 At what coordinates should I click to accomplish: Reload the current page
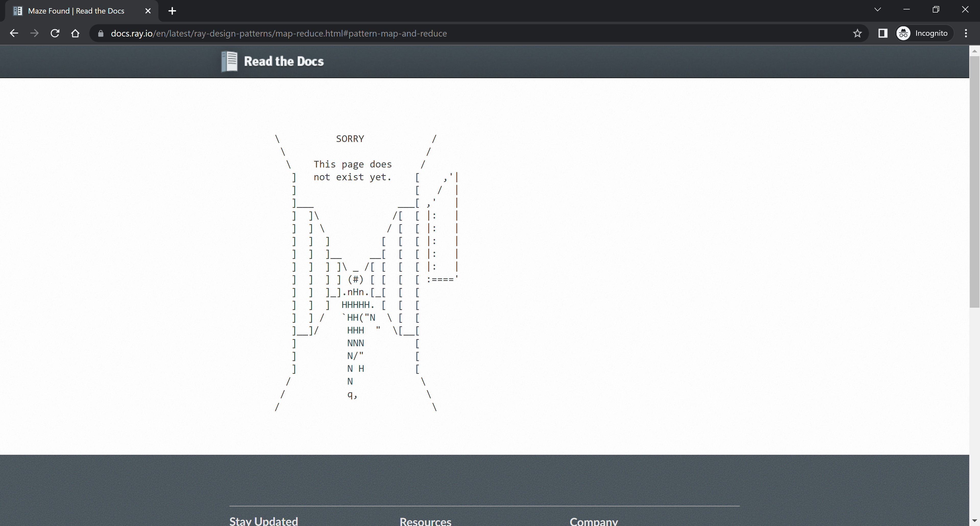(x=55, y=33)
